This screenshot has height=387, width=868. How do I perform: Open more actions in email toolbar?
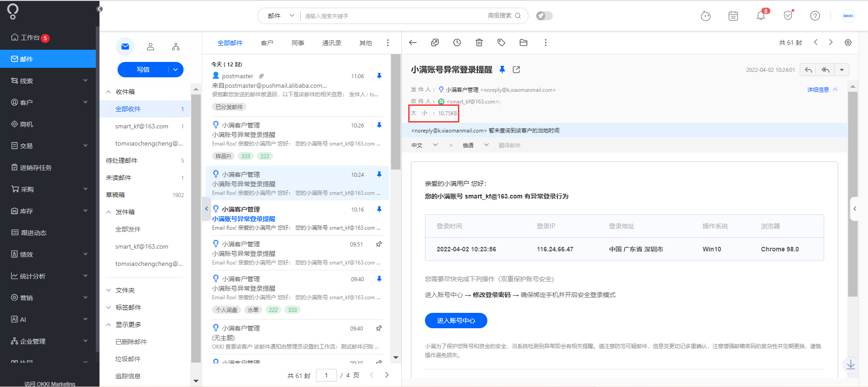coord(546,42)
